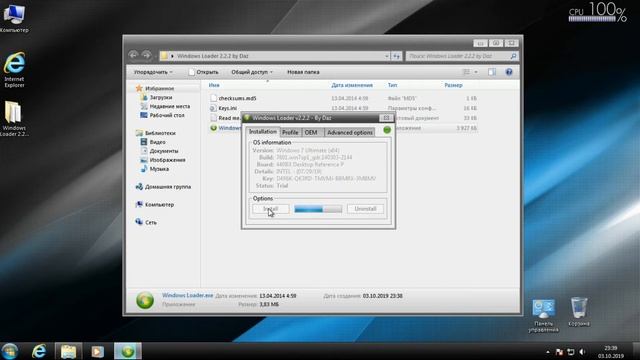640x360 pixels.
Task: Click Windows Loader.exe icon in details pane
Action: [145, 300]
